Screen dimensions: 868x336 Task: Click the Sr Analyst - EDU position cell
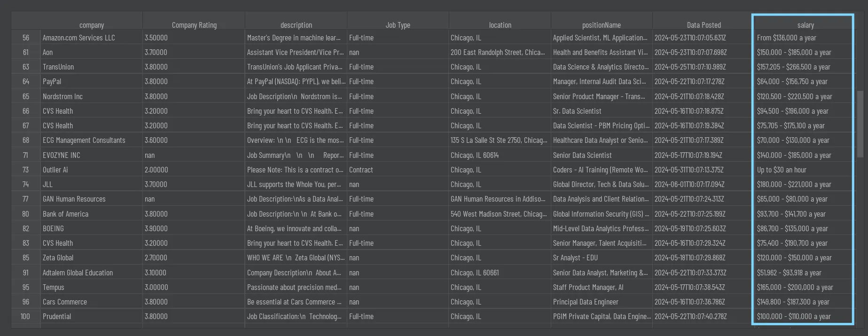click(x=602, y=258)
